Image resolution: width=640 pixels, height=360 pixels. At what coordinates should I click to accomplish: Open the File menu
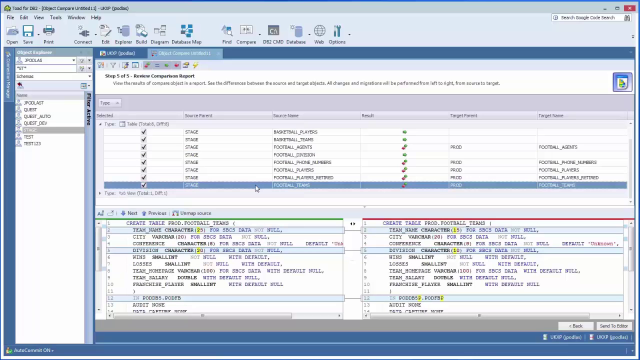[10, 18]
